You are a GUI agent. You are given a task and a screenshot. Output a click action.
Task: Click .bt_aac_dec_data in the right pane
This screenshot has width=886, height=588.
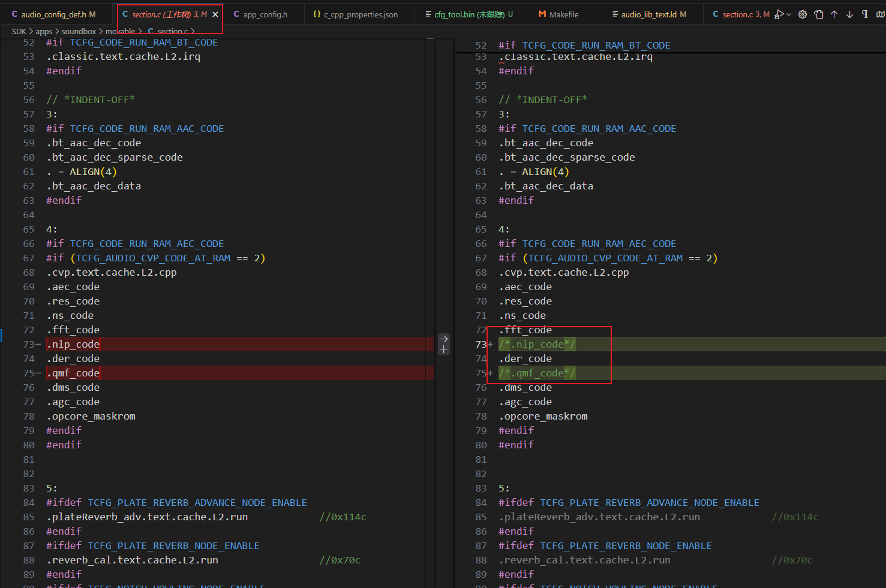coord(546,186)
